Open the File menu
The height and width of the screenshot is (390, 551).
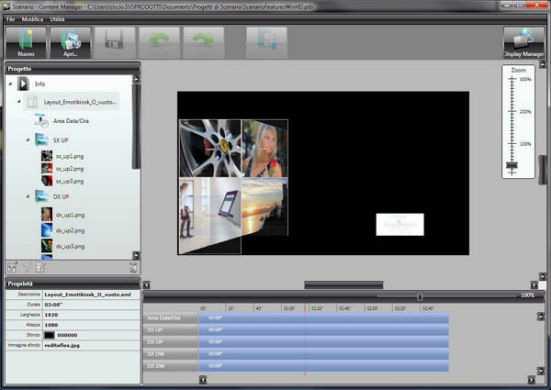point(11,19)
